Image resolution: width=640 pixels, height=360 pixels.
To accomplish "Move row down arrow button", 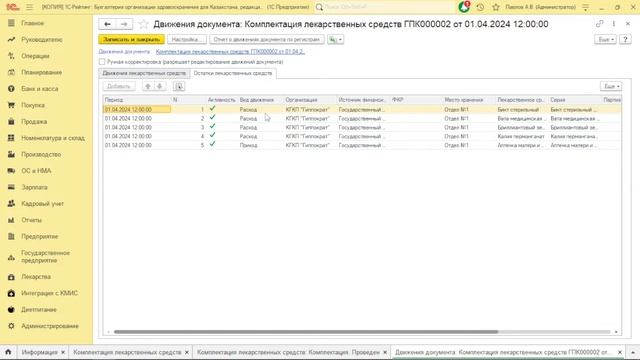I will tap(160, 86).
